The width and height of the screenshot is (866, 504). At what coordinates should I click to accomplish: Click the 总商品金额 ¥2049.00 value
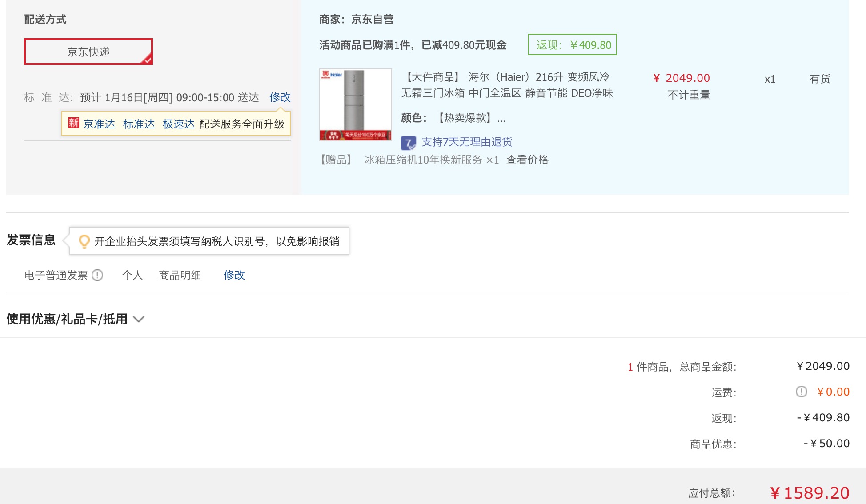point(823,366)
